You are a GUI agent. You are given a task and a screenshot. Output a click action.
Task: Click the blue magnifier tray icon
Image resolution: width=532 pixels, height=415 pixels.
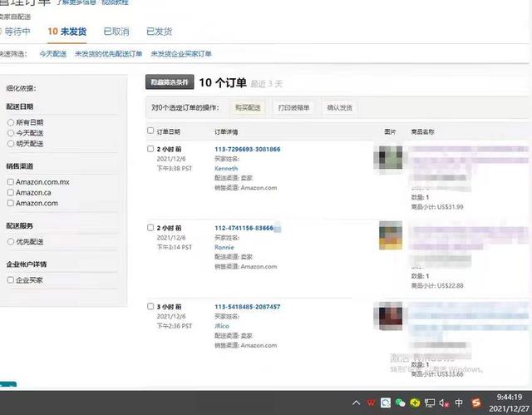[387, 403]
